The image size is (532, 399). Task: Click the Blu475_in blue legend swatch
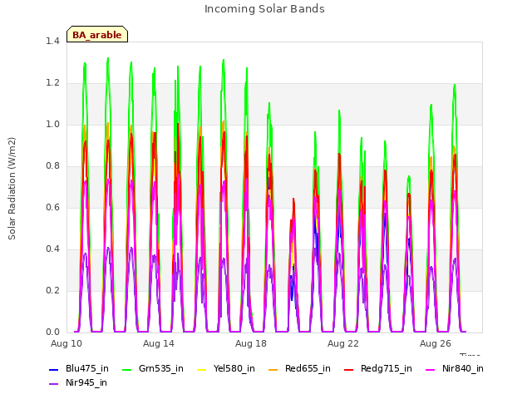53,369
